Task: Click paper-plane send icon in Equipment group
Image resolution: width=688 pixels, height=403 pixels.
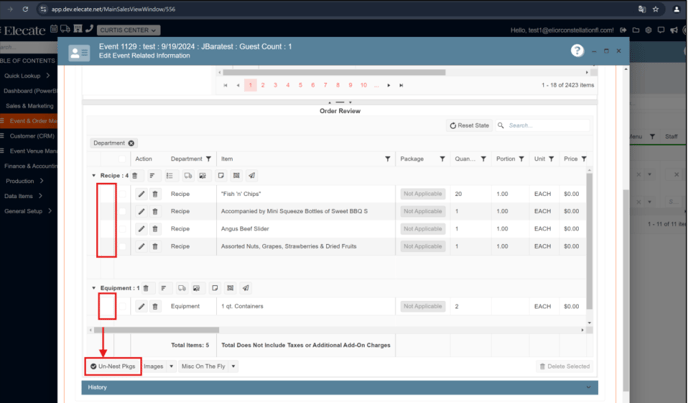Action: [246, 288]
